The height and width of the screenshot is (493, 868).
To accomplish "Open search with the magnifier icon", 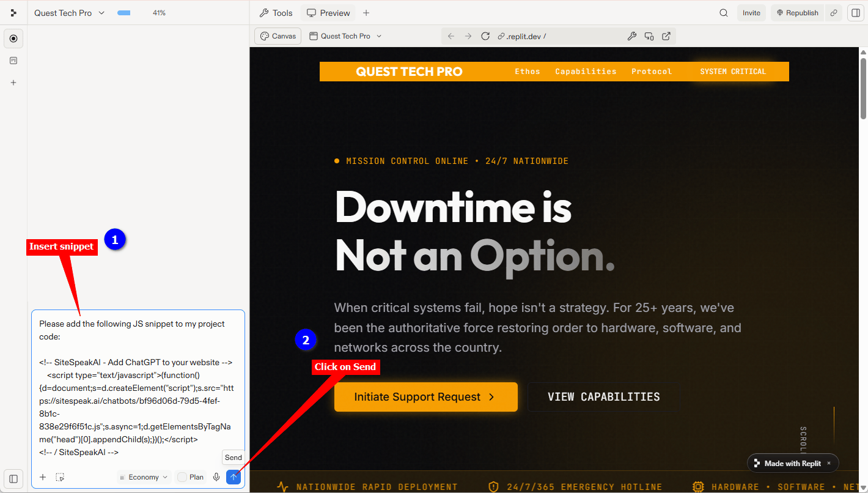I will [724, 13].
